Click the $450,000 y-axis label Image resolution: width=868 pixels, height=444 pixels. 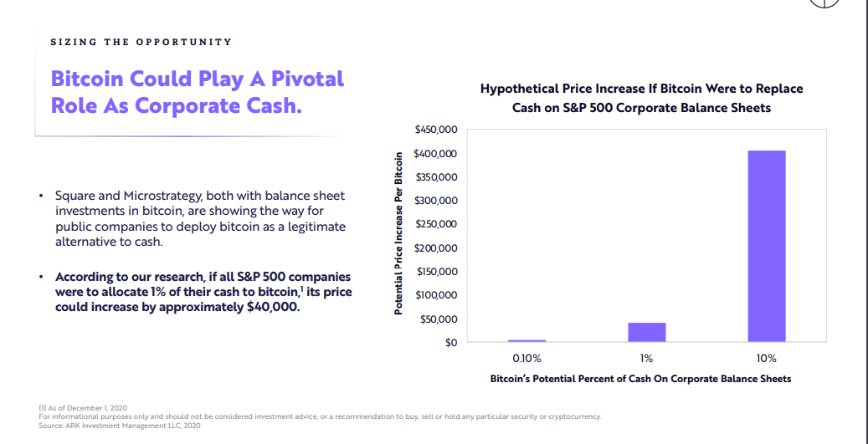click(x=435, y=130)
